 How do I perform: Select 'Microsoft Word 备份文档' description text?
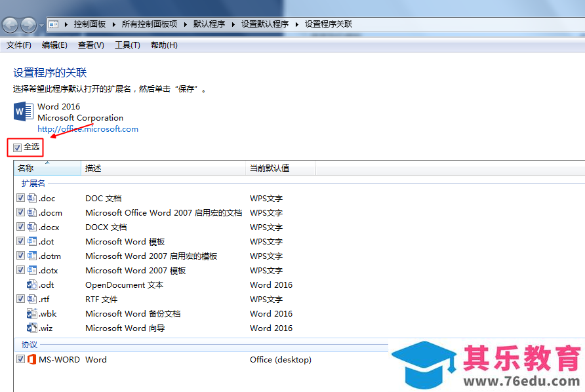click(133, 314)
